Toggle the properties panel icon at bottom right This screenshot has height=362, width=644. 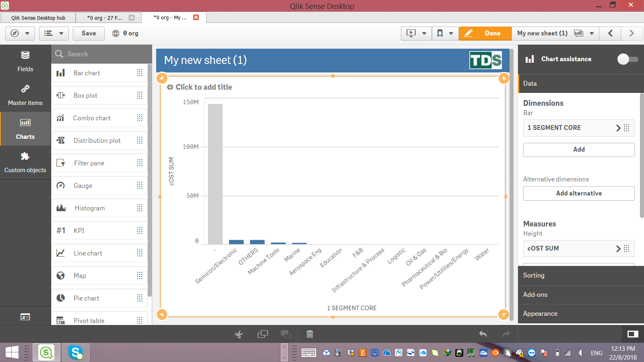(633, 334)
